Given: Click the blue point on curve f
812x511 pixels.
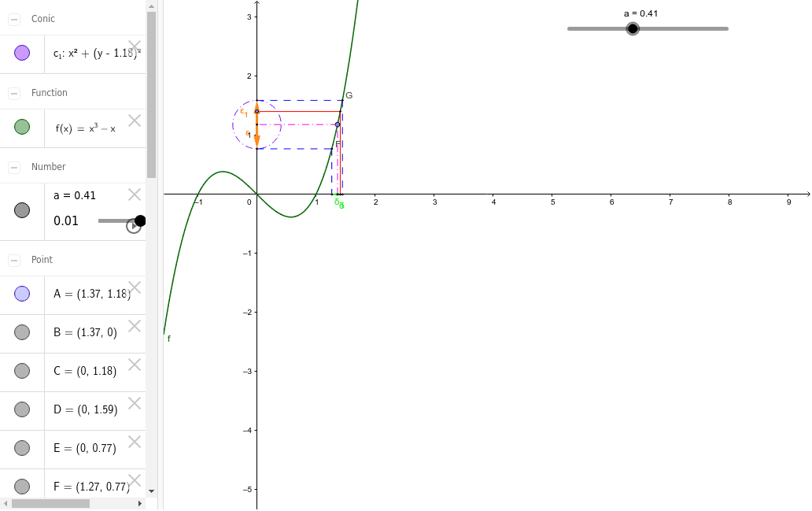Looking at the screenshot, I should (x=338, y=124).
